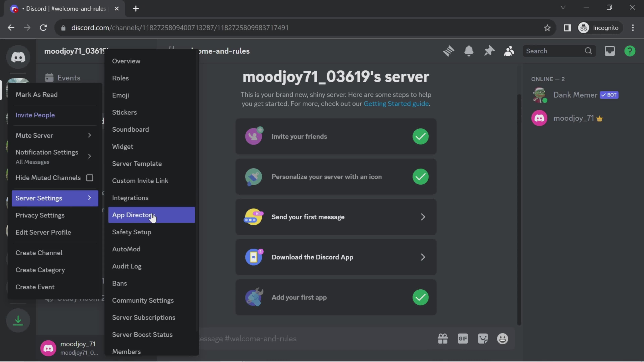This screenshot has height=362, width=644.
Task: Expand Notification Settings submenu
Action: coord(55,156)
